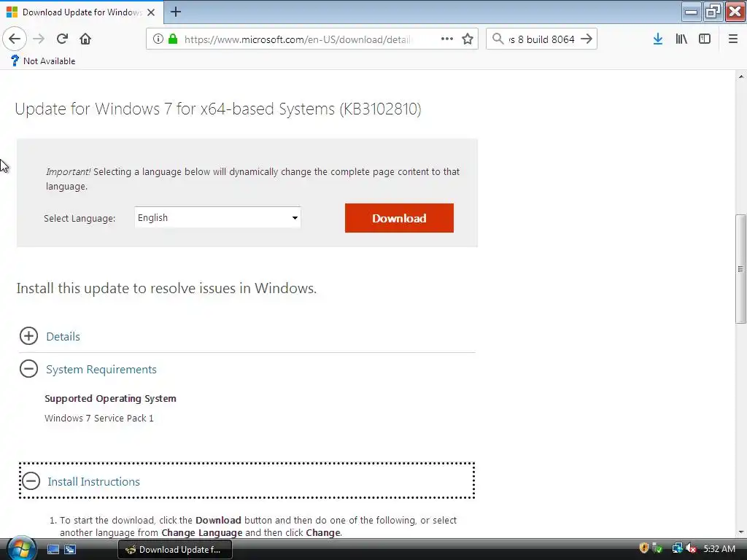The image size is (747, 560).
Task: Open the Select Language dropdown
Action: [x=217, y=217]
